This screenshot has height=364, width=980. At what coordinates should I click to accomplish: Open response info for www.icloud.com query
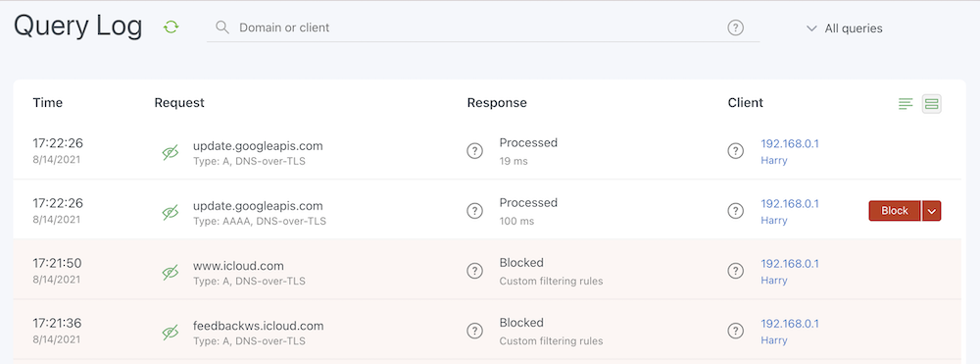pyautogui.click(x=475, y=271)
